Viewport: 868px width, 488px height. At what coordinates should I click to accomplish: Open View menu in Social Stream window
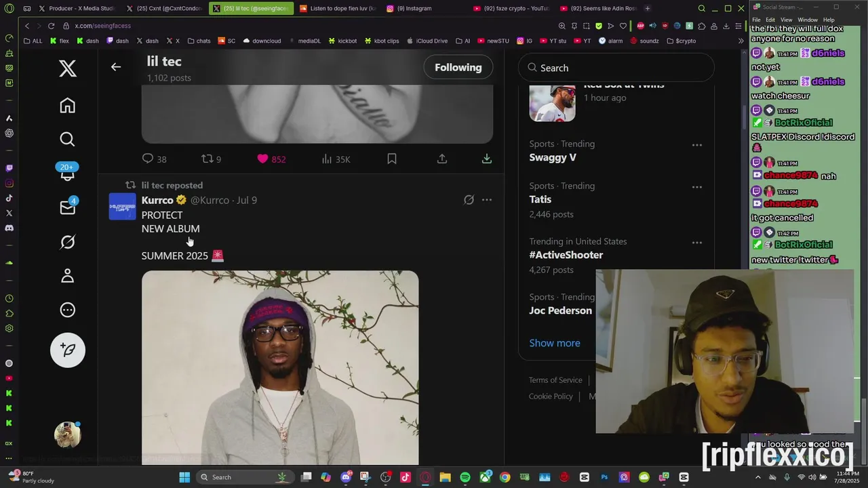[x=786, y=20]
